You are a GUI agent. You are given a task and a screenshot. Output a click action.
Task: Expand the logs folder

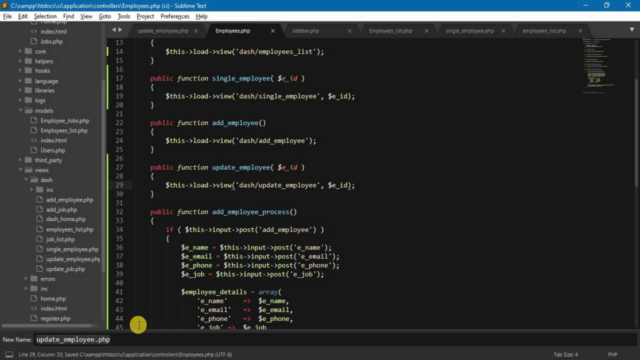coord(20,100)
